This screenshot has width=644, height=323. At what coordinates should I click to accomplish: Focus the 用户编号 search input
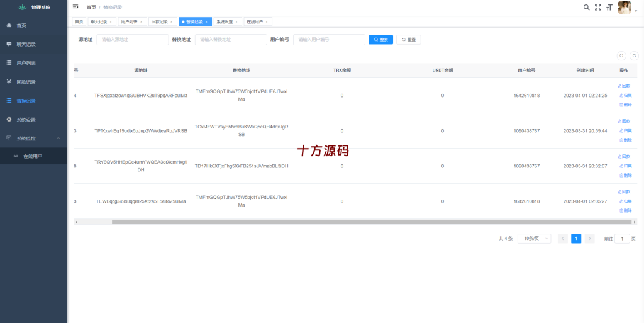(x=329, y=40)
